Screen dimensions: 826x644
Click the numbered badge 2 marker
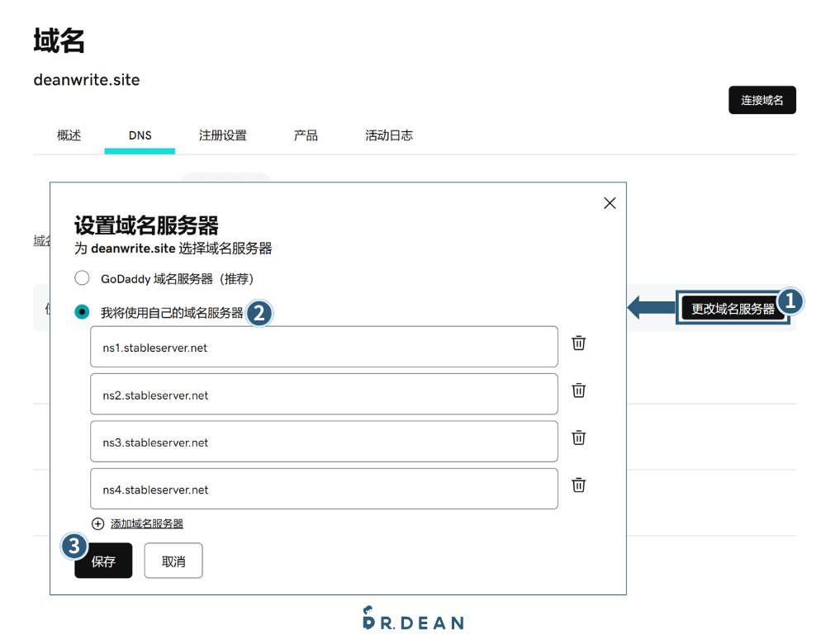(x=259, y=314)
